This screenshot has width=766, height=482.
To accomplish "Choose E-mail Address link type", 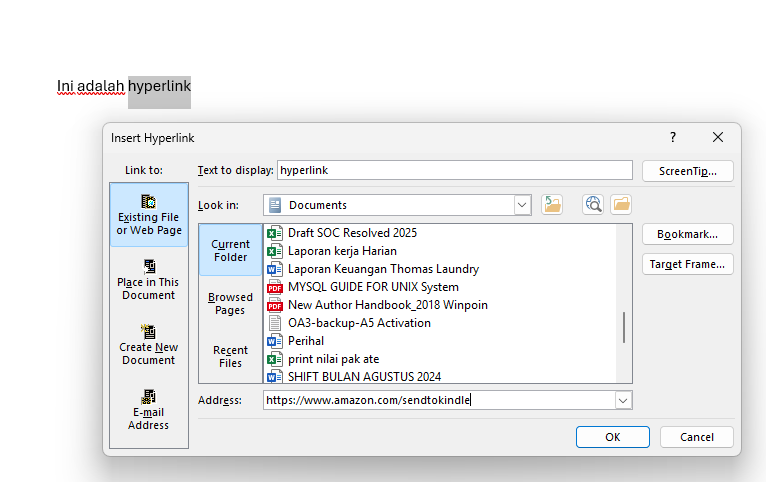I will point(149,411).
